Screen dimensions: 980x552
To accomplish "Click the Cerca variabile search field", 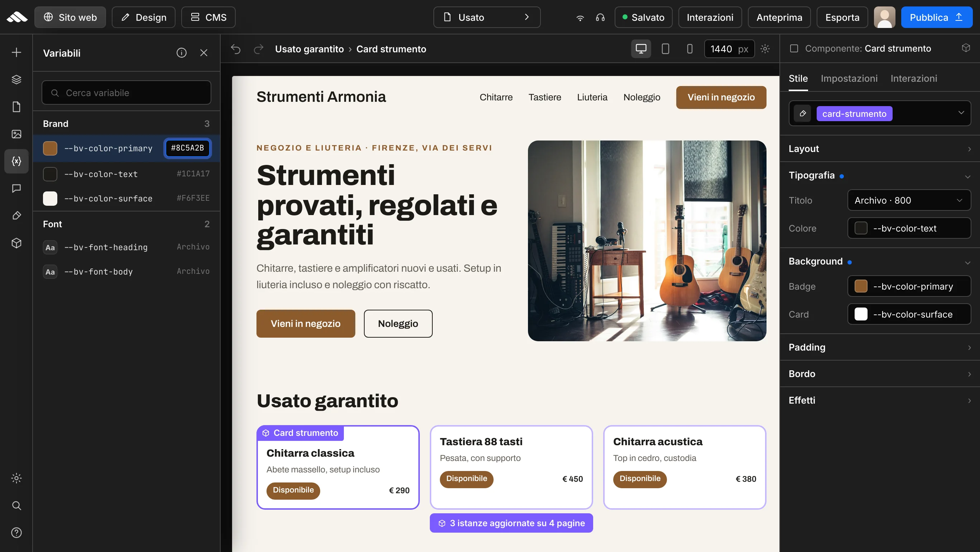I will pyautogui.click(x=126, y=92).
